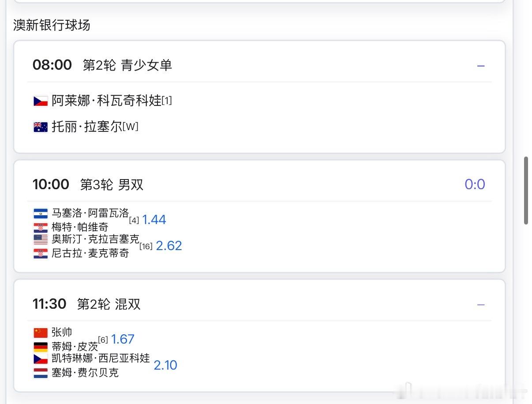Open player 阿莱娜·科瓦奇科娃's name link

[106, 101]
